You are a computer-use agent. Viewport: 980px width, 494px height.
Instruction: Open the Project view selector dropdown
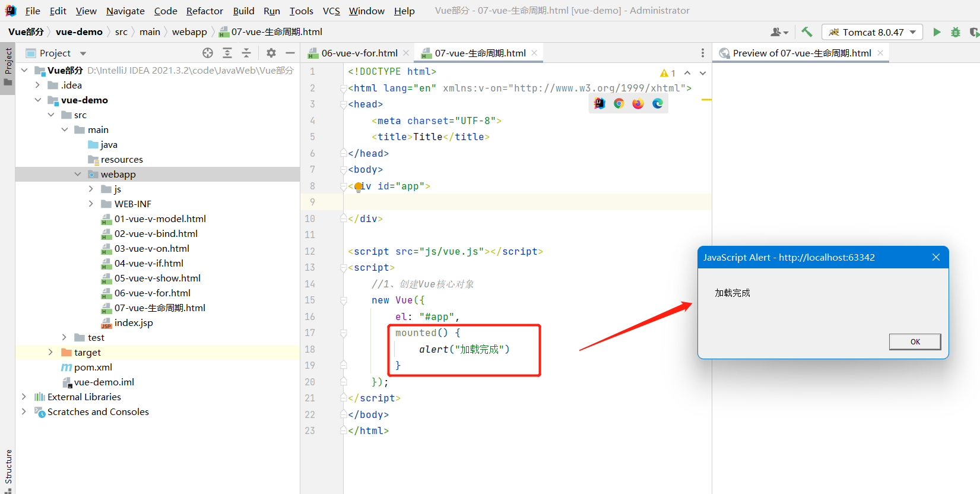coord(83,53)
